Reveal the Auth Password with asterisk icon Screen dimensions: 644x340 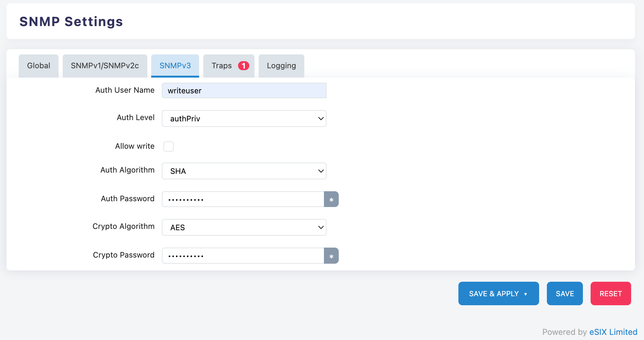[x=331, y=199]
